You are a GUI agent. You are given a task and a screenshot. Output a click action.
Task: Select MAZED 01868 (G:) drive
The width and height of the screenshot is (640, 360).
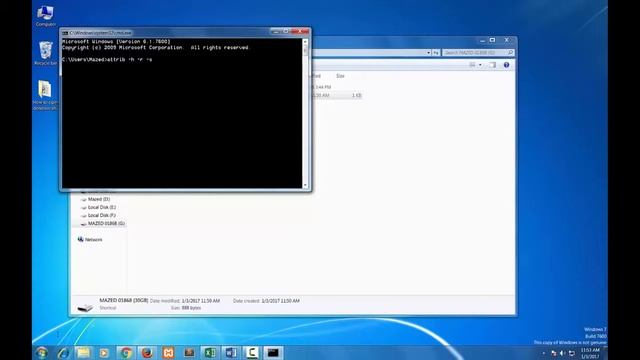coord(102,223)
